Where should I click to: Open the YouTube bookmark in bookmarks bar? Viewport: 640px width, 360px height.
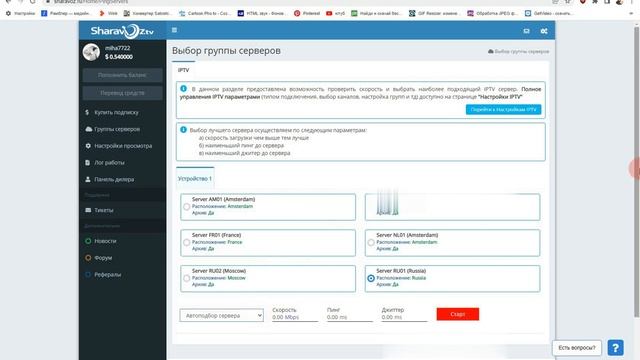click(335, 13)
